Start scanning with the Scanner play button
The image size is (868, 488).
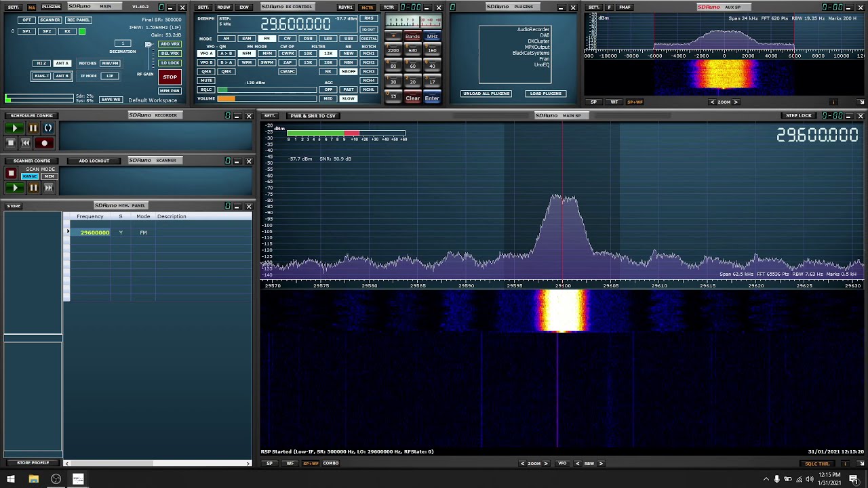15,188
